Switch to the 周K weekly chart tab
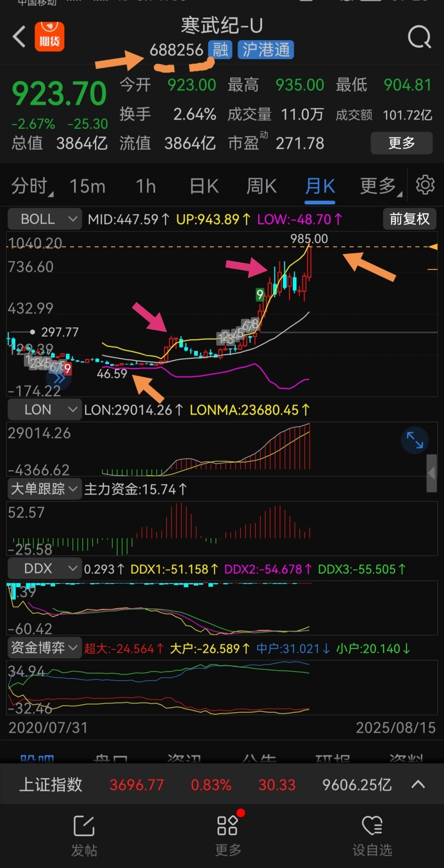The width and height of the screenshot is (444, 868). 261,186
